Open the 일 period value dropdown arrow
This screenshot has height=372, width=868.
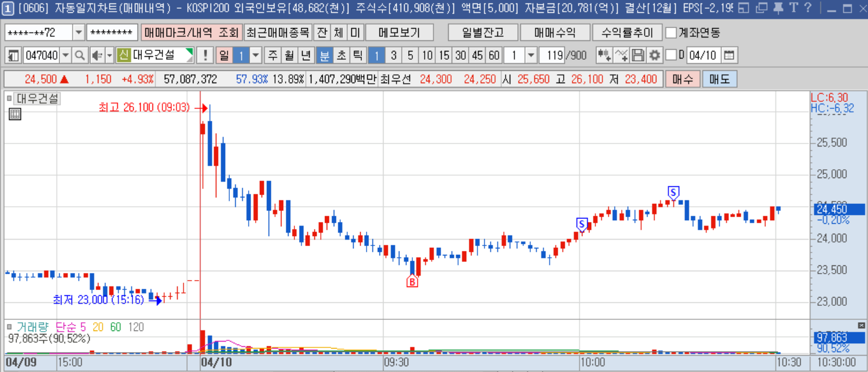click(256, 56)
